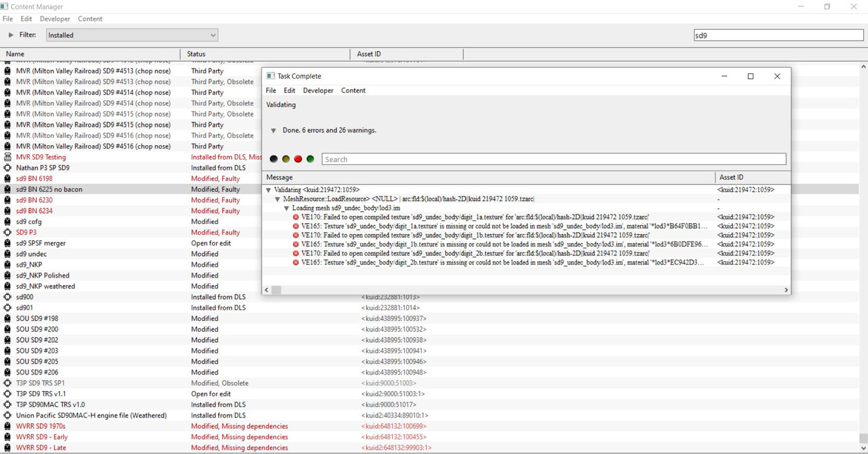Click the locomotive icon beside WVRR SD9 - Early

(7, 437)
